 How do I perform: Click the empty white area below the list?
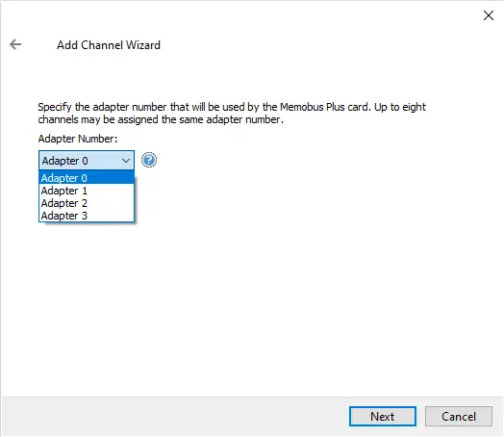[x=251, y=305]
